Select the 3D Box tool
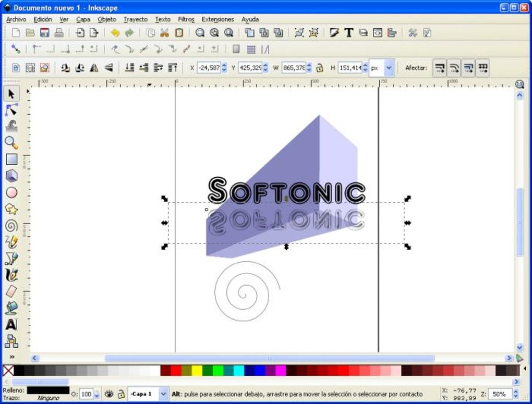Viewport: 532px width, 404px height. point(11,176)
